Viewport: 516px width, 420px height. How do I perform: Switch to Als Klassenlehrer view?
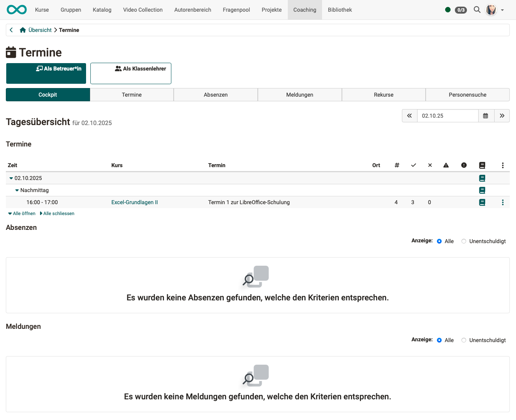[x=131, y=73]
